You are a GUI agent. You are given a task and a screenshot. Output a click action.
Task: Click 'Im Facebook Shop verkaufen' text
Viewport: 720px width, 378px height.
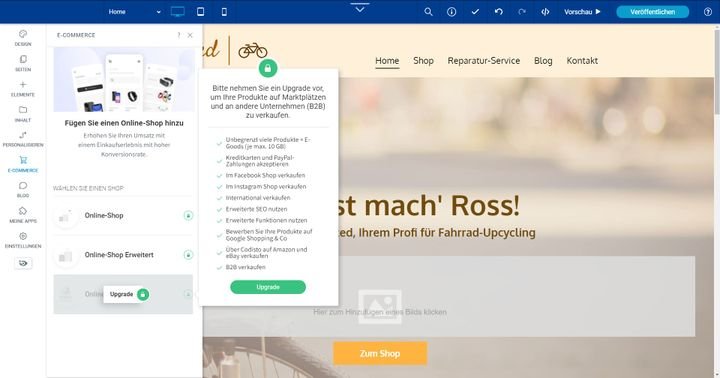[x=265, y=175]
